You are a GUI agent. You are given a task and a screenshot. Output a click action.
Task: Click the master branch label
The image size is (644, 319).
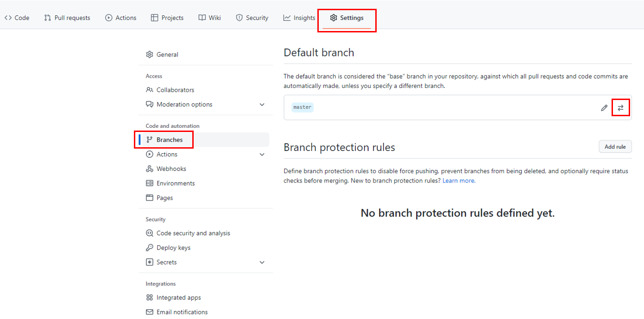point(302,107)
